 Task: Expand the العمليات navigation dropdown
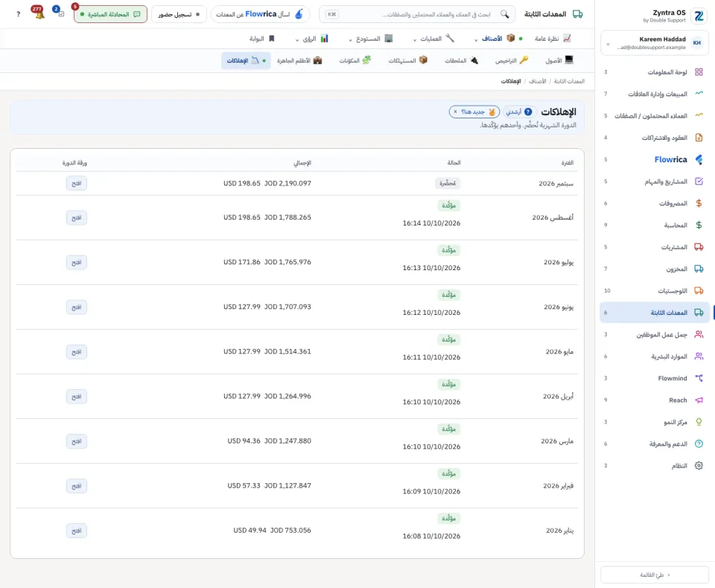pyautogui.click(x=433, y=39)
